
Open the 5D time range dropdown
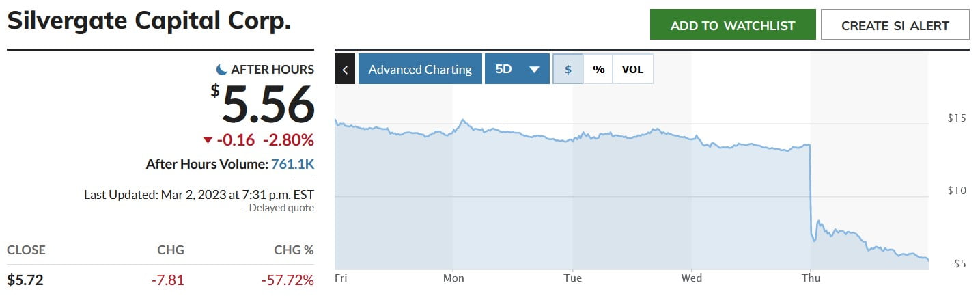click(x=517, y=69)
